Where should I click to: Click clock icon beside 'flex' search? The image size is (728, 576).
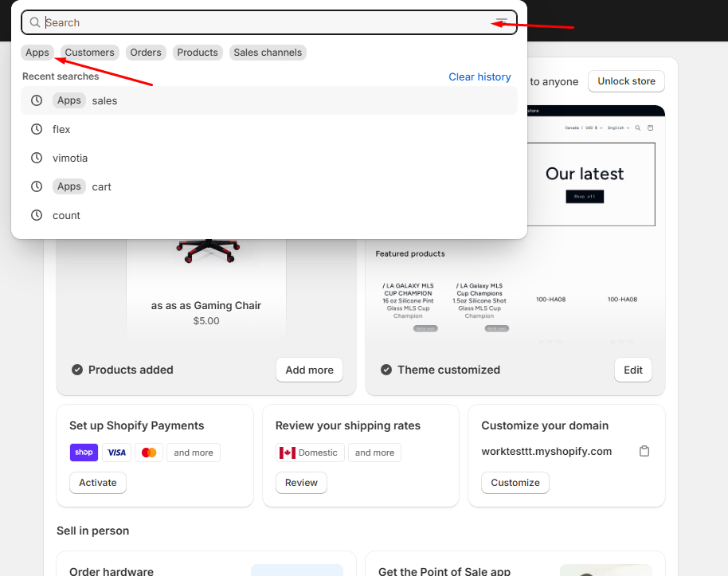[x=37, y=129]
